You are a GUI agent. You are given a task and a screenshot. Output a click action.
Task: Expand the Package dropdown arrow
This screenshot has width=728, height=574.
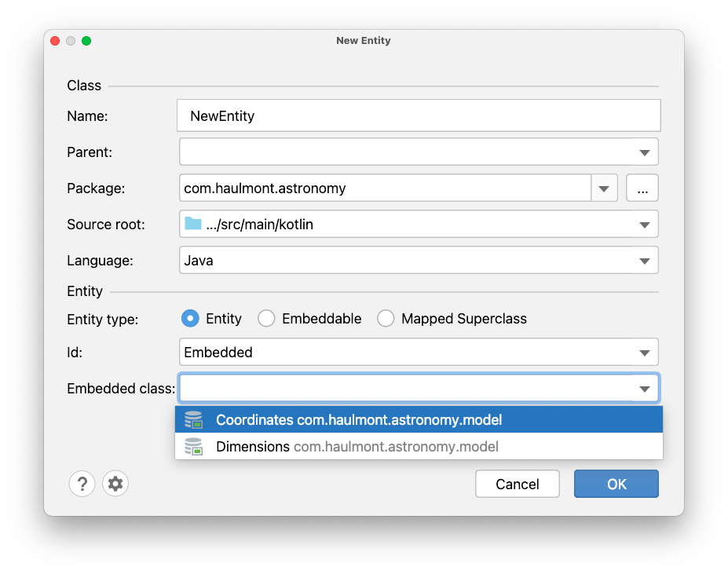point(603,188)
